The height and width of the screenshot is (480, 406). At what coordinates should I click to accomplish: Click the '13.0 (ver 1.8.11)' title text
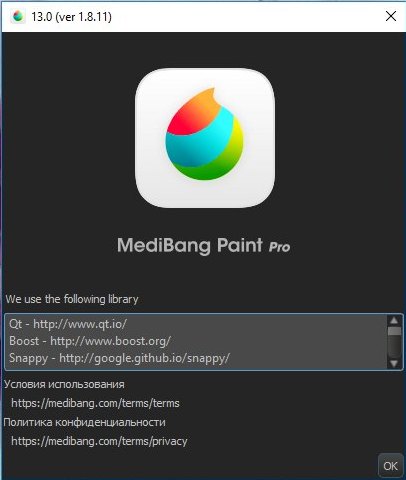point(71,16)
